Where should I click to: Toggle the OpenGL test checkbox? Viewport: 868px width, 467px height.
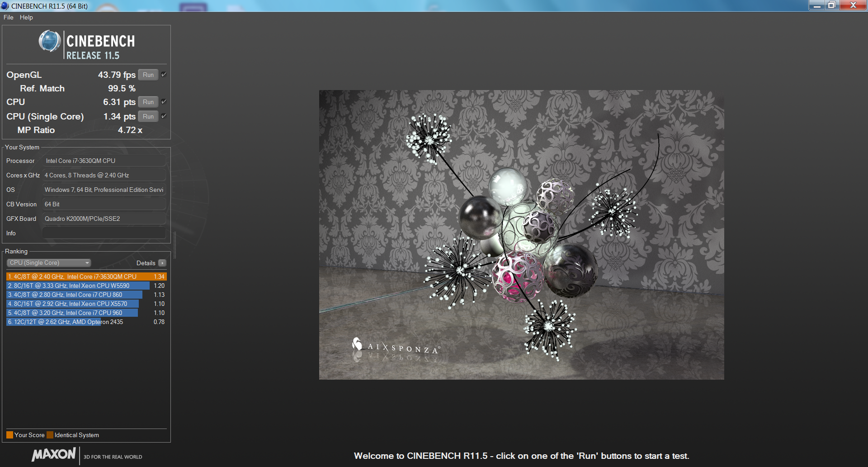[164, 75]
